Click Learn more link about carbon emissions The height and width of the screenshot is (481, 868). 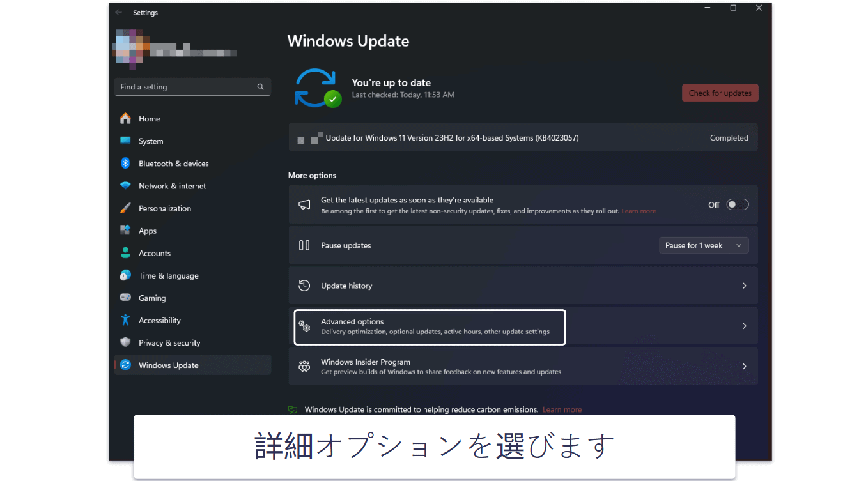click(562, 409)
